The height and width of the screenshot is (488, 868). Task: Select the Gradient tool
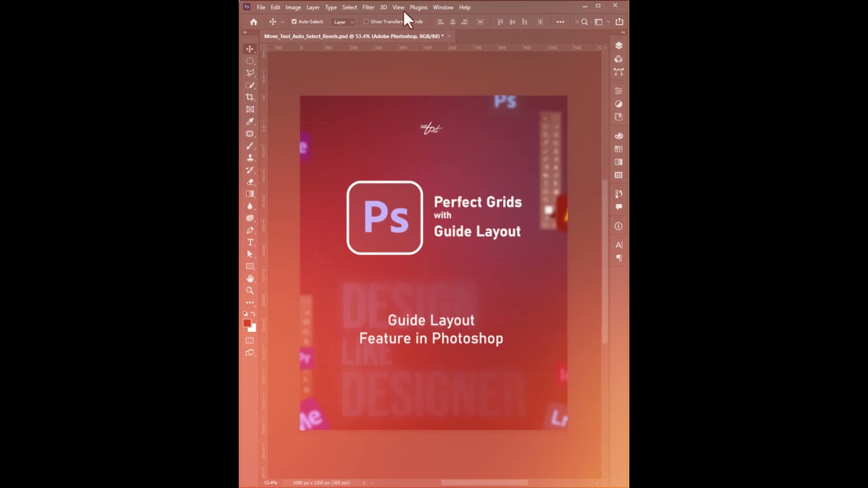click(x=250, y=194)
